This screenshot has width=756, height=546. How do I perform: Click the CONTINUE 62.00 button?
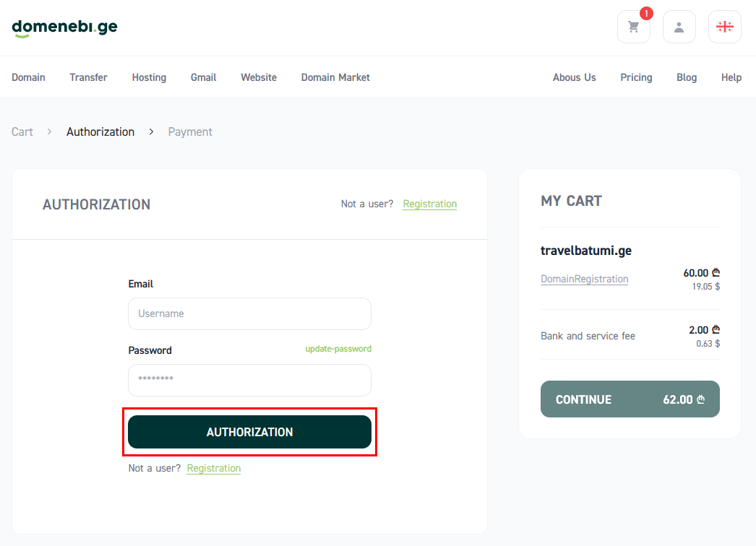(630, 399)
